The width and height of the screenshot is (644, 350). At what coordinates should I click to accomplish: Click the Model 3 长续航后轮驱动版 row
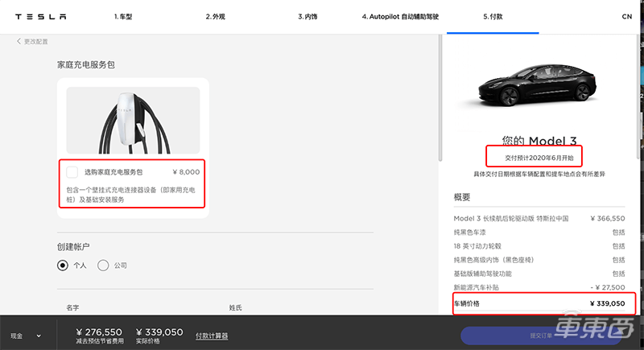point(539,218)
